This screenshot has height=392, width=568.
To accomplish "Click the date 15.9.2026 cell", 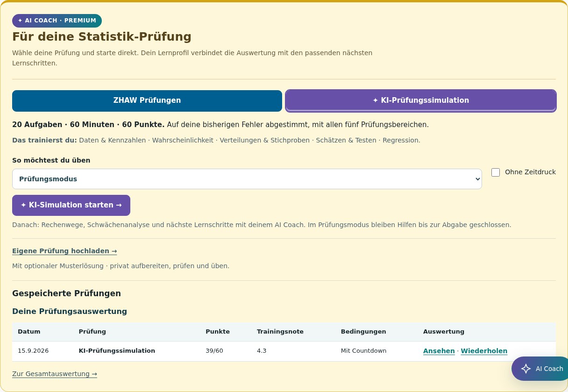I will pos(33,351).
